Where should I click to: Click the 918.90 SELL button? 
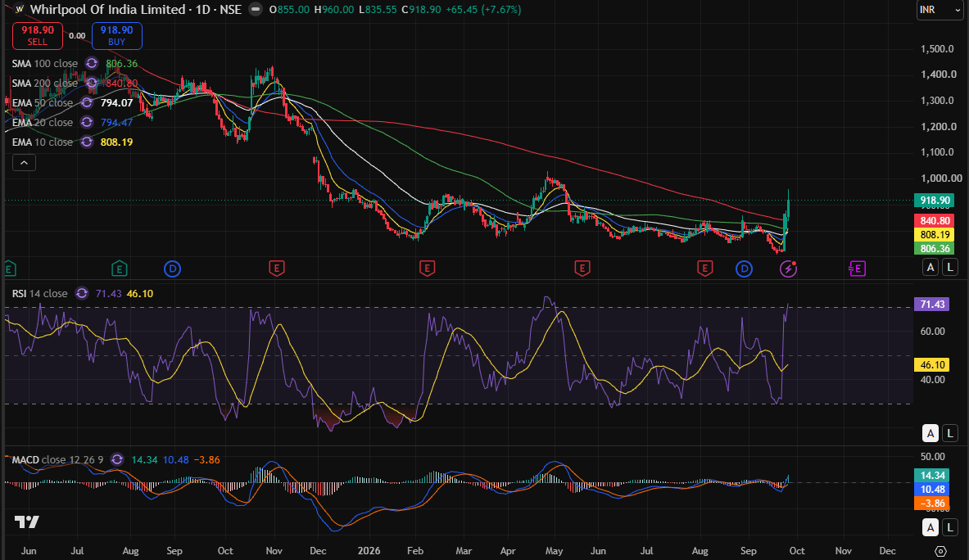tap(38, 36)
